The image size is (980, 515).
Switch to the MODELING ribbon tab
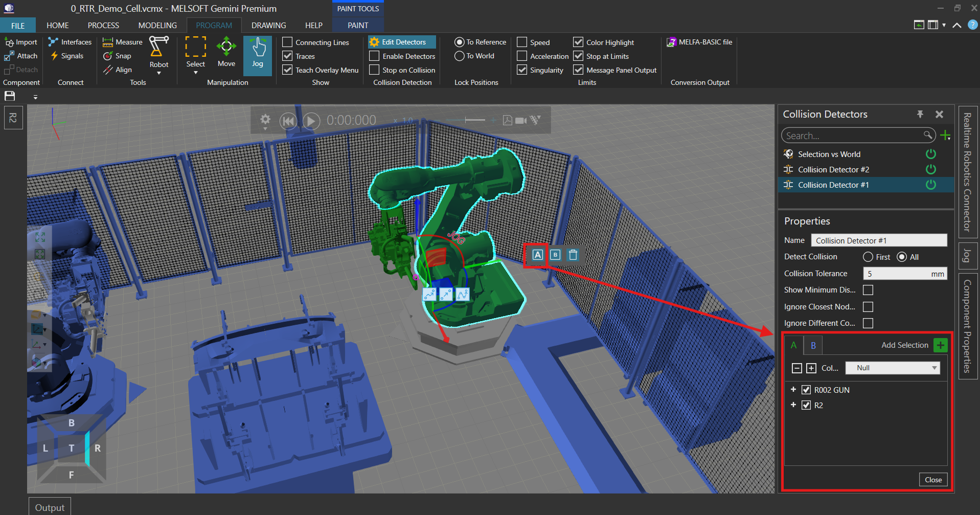point(157,25)
